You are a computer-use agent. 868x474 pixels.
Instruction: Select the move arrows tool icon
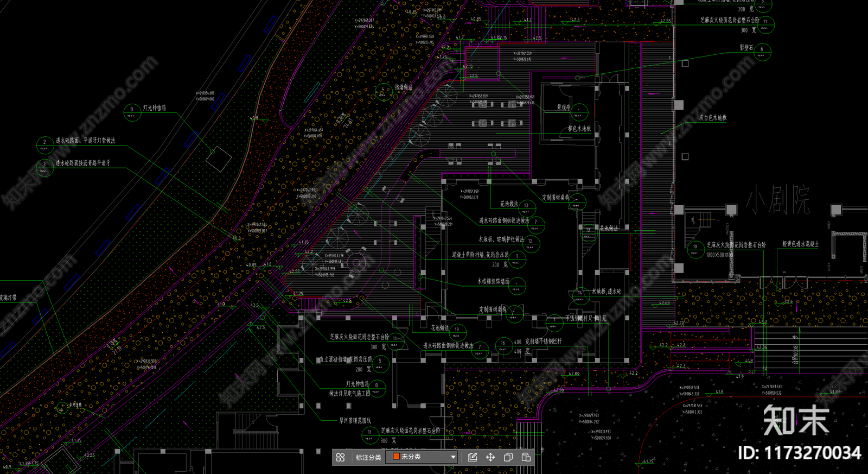(x=490, y=457)
